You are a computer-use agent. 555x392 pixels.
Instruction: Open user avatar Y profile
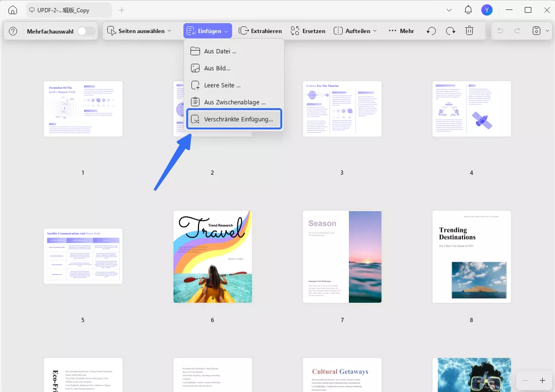(x=487, y=10)
